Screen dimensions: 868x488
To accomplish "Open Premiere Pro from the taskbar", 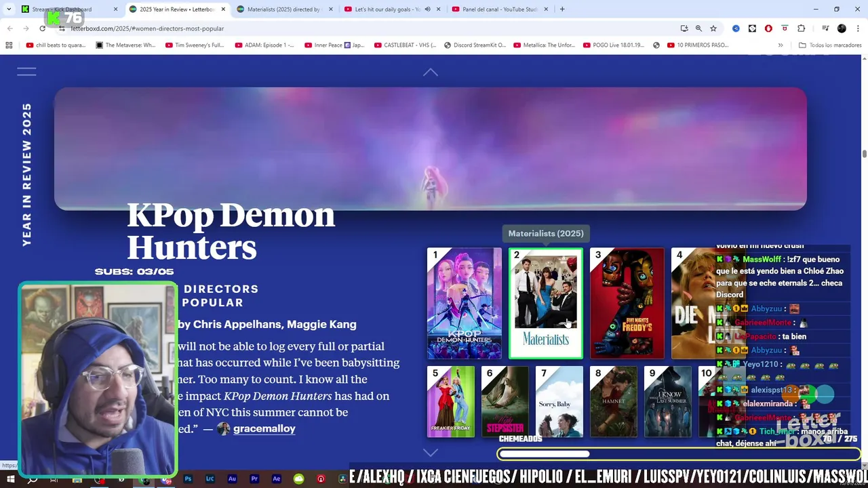I will (x=254, y=479).
